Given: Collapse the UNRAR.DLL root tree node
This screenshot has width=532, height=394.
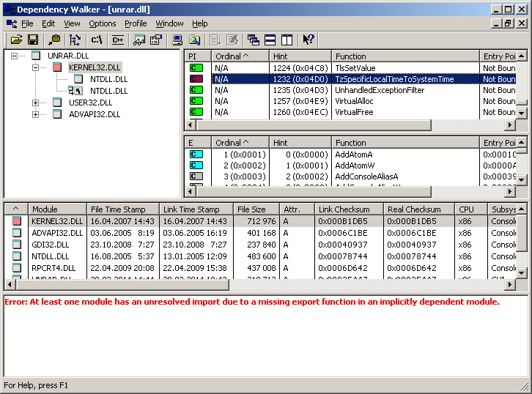Looking at the screenshot, I should pos(14,56).
